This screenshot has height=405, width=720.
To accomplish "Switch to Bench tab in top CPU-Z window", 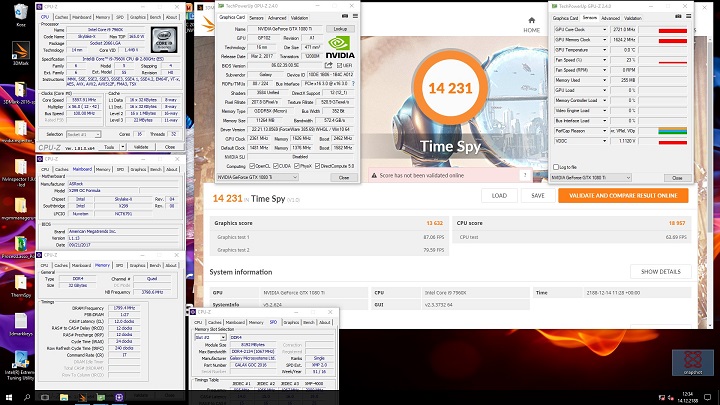I will (156, 17).
